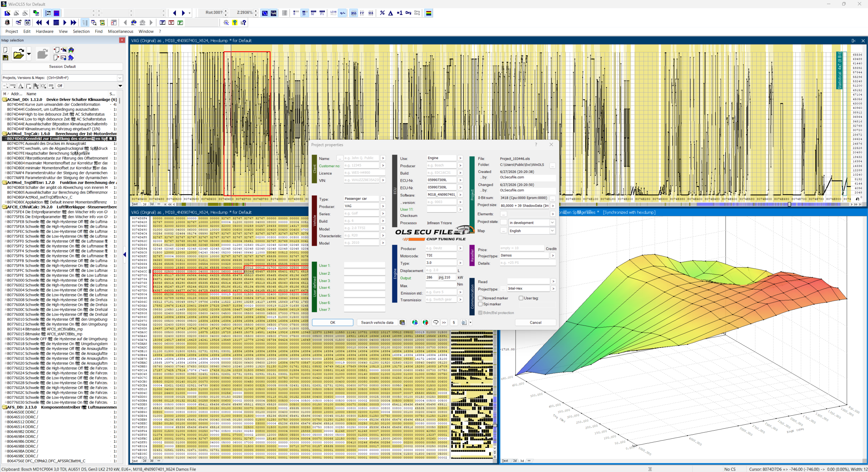Click the arrow button beside vehicle Producer VAG
Screen dimensions: 868x472
click(x=383, y=206)
